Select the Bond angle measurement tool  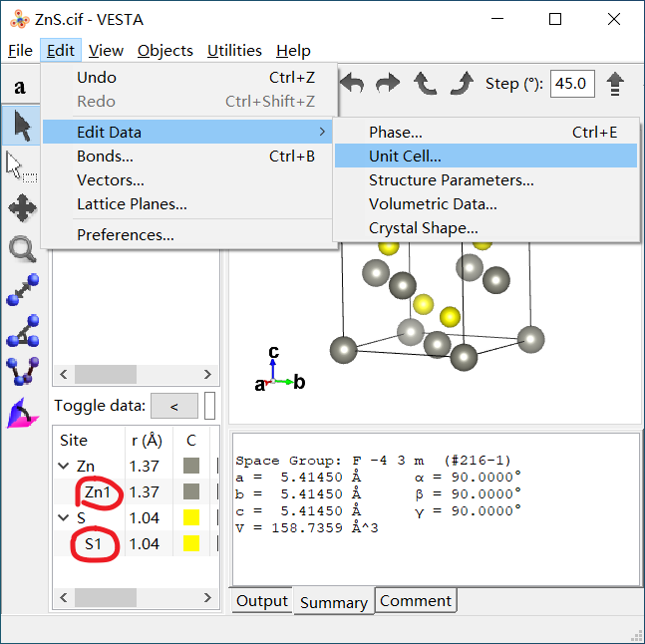click(23, 331)
